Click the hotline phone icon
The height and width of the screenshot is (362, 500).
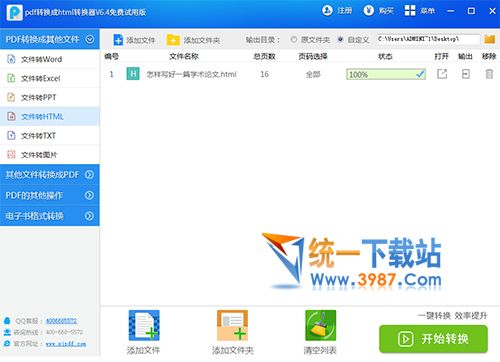(x=7, y=332)
